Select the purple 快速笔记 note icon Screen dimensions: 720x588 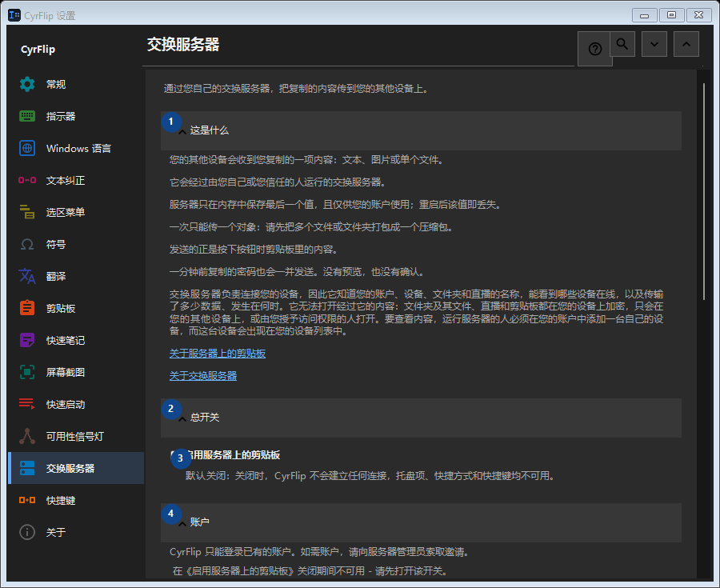point(27,341)
